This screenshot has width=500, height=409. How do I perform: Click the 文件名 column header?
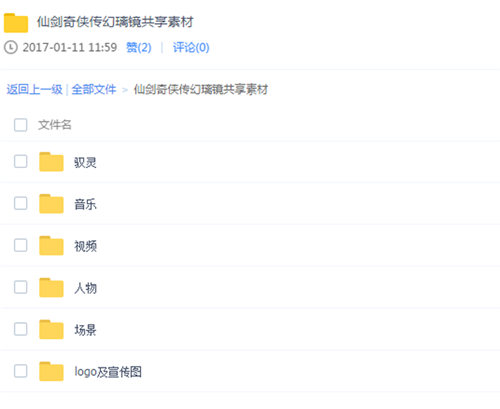tap(55, 125)
